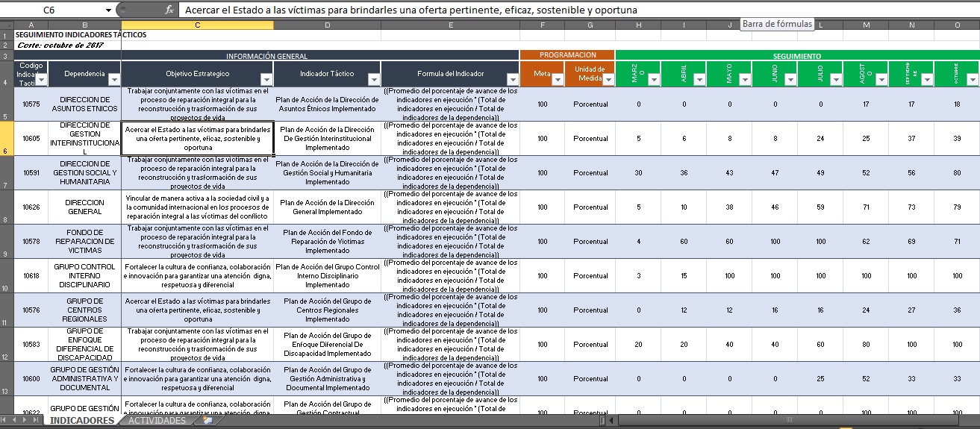Screen dimensions: 980x429
Task: Select the code cell 10575
Action: click(31, 104)
